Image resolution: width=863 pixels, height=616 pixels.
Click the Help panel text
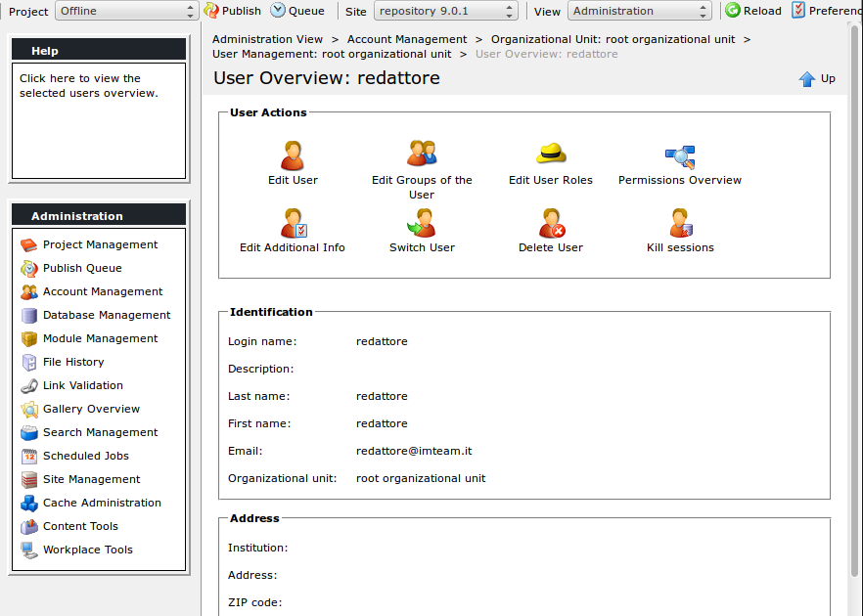click(x=89, y=86)
